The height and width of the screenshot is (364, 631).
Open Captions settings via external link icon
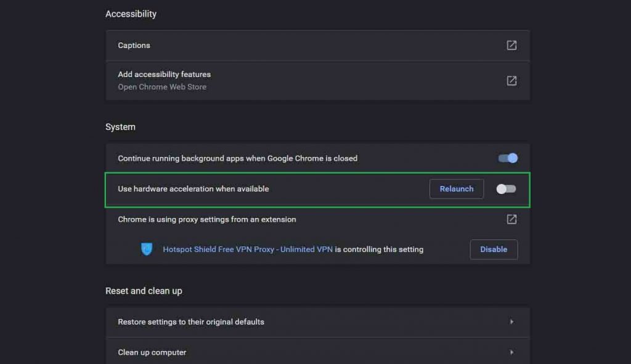point(511,44)
